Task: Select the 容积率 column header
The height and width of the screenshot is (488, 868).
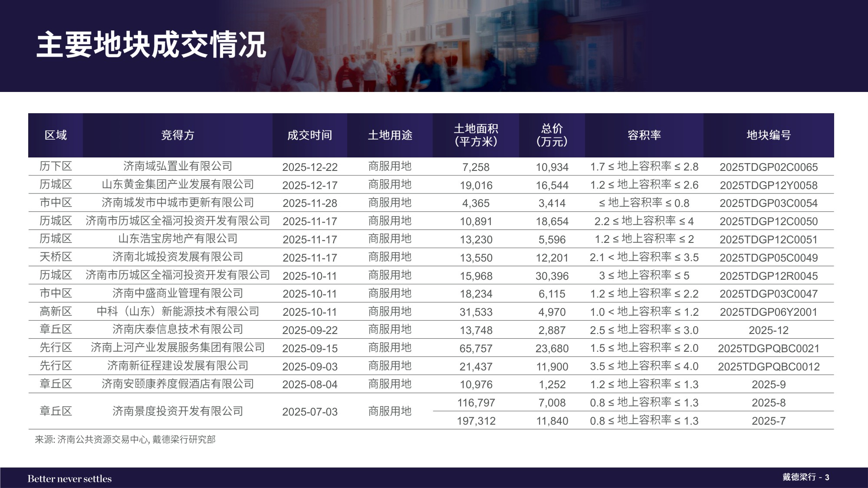Action: [x=644, y=135]
